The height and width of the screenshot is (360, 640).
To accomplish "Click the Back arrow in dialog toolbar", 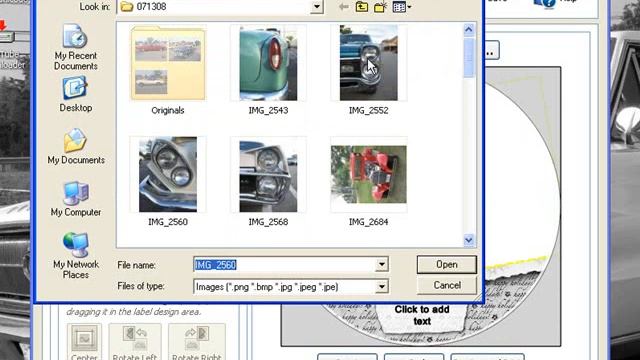I will (x=344, y=7).
